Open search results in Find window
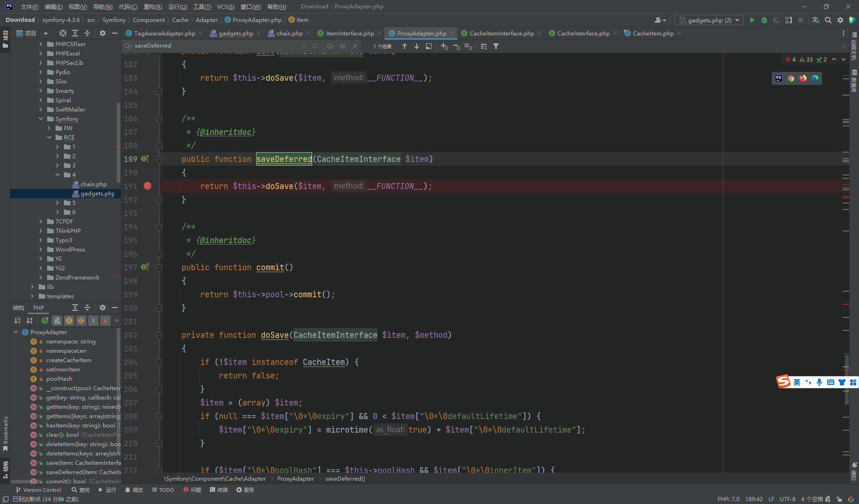 click(429, 46)
